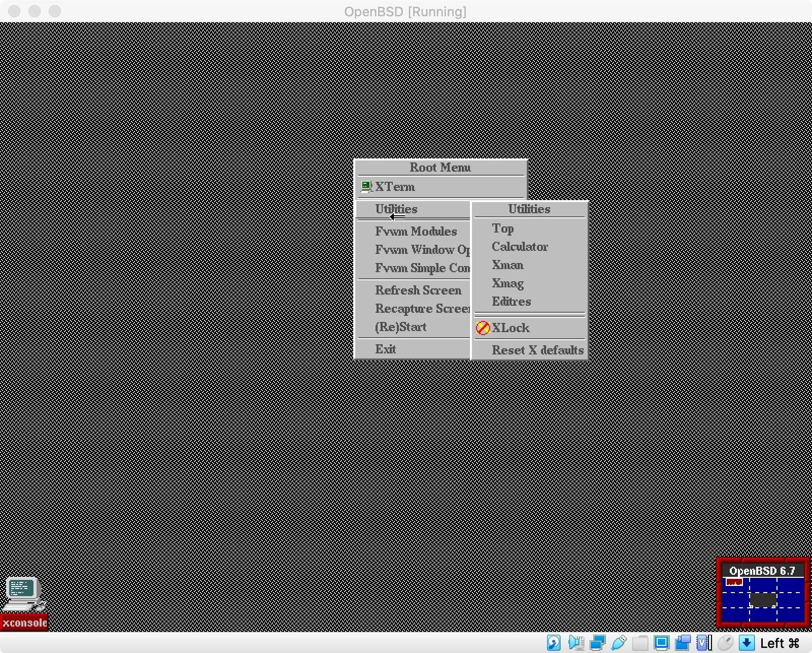Switch to top-left pager desk

pos(735,585)
